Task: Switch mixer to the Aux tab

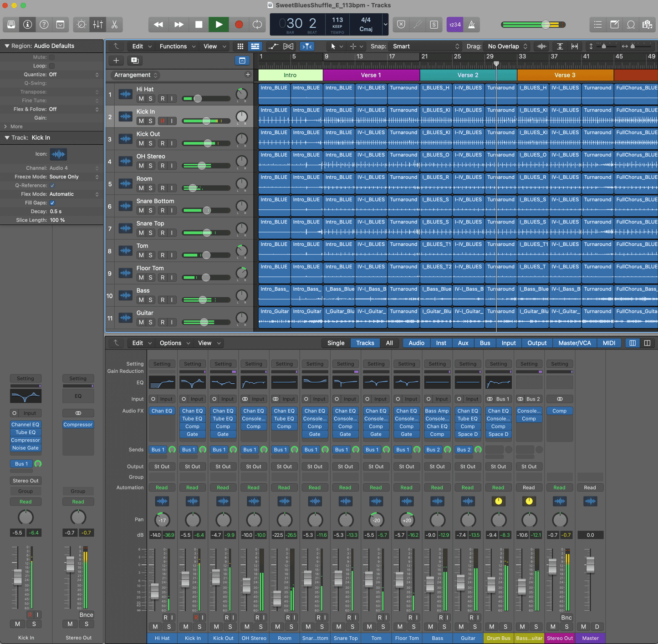Action: [463, 343]
